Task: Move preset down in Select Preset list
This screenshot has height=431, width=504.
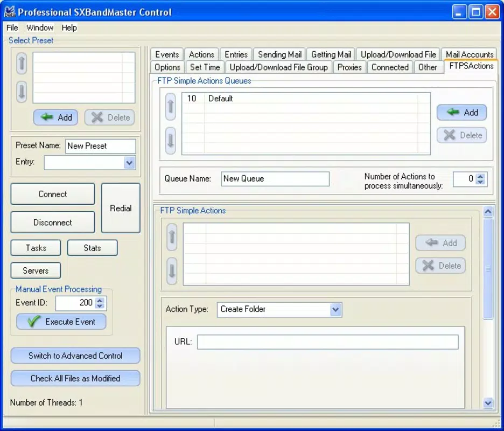Action: point(22,92)
